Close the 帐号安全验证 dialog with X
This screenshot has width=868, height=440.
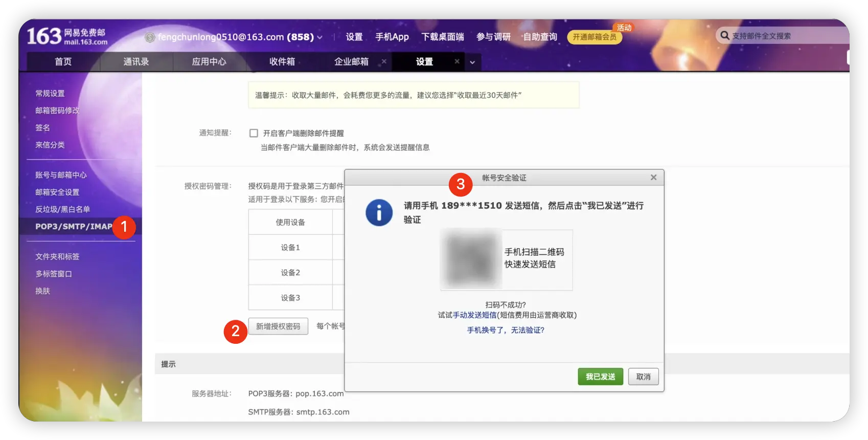(653, 178)
